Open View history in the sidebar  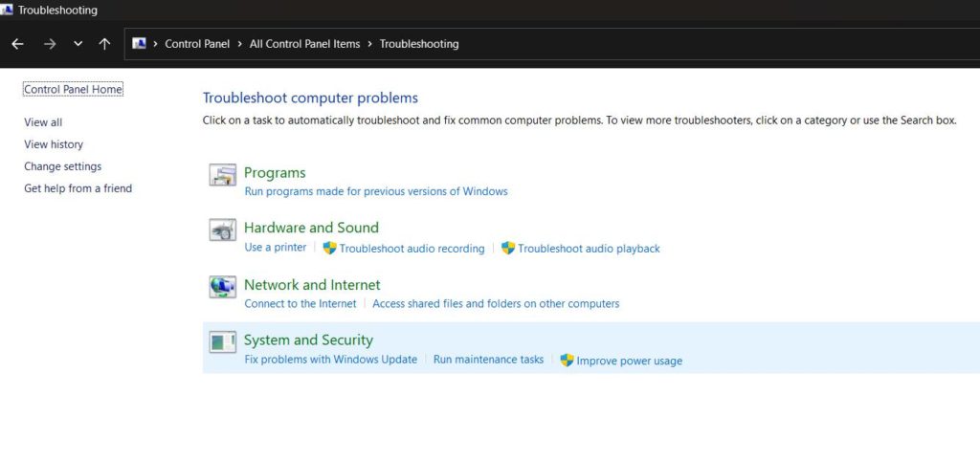(x=54, y=144)
